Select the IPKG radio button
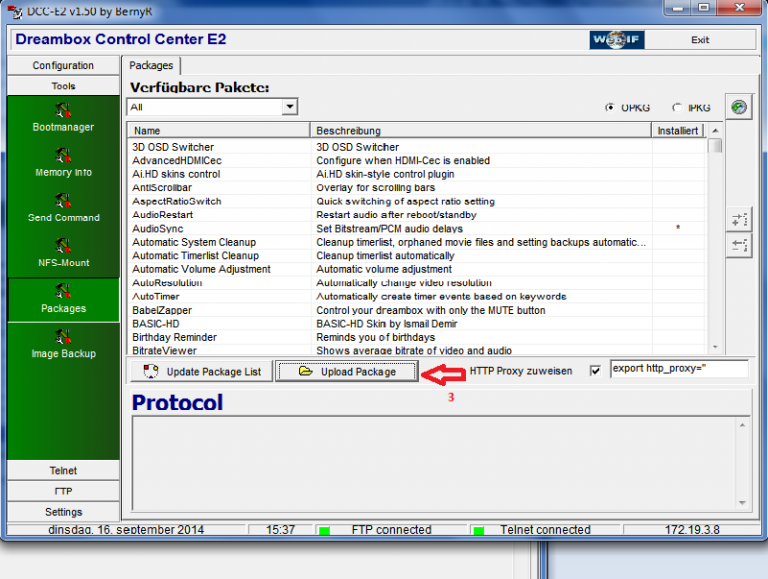 click(x=679, y=107)
